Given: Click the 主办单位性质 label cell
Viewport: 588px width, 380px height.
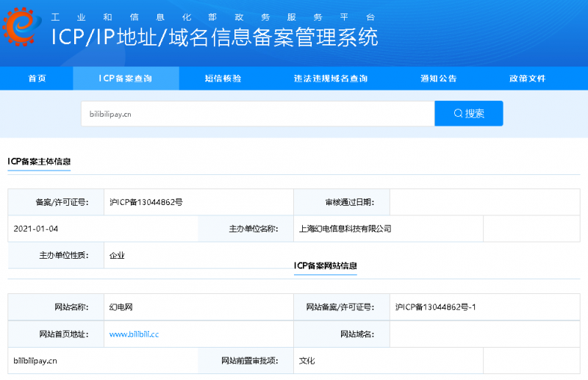Looking at the screenshot, I should [x=56, y=256].
